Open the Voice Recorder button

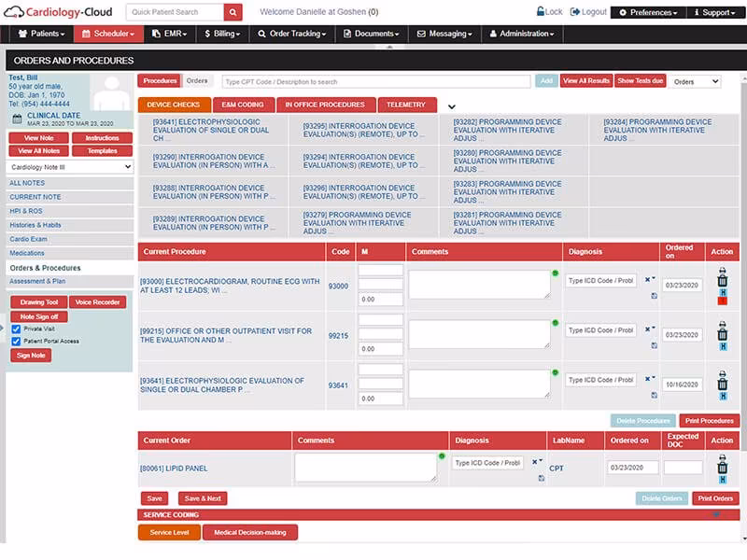coord(98,302)
